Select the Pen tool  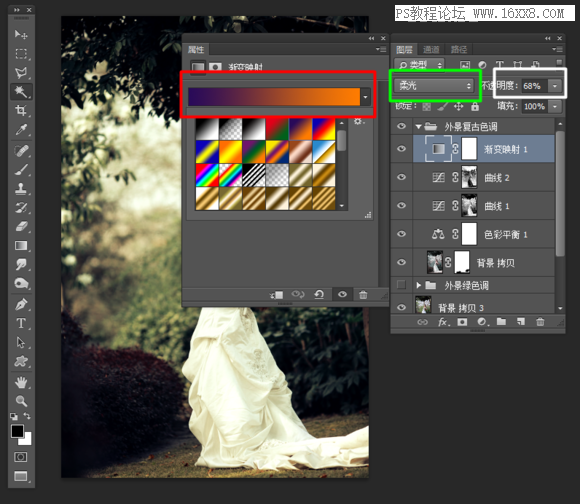tap(21, 304)
